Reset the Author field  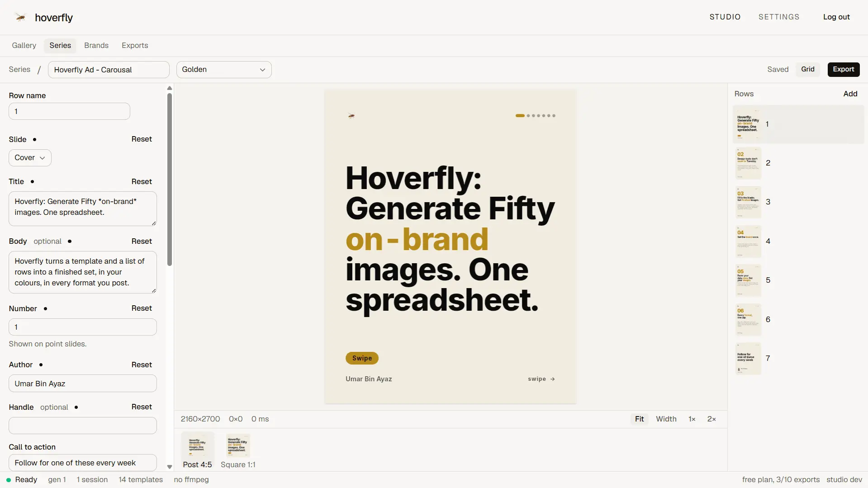click(x=142, y=365)
